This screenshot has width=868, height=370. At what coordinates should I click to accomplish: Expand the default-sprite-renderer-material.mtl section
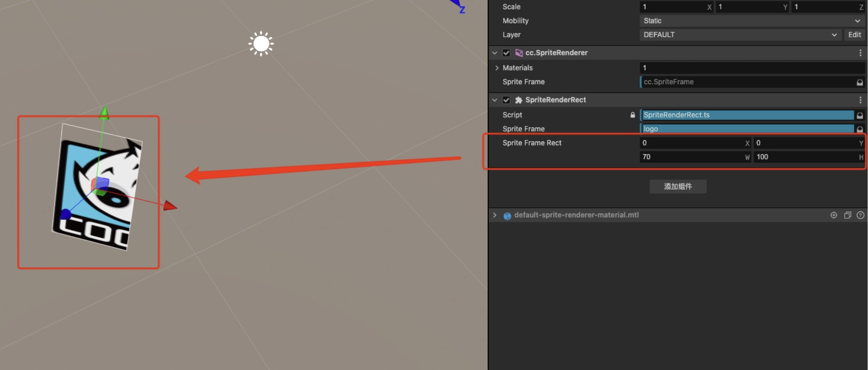495,215
